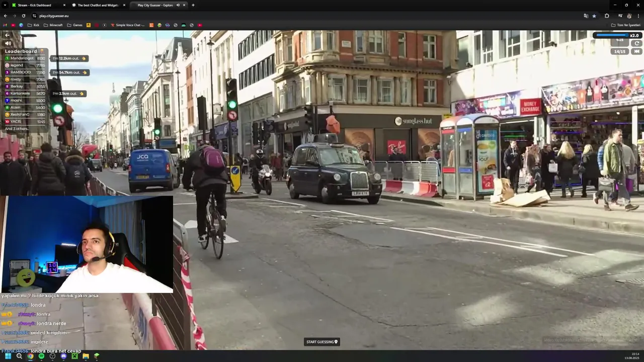The image size is (644, 362).
Task: Open Minecraft creeper icon in taskbar
Action: 74,356
